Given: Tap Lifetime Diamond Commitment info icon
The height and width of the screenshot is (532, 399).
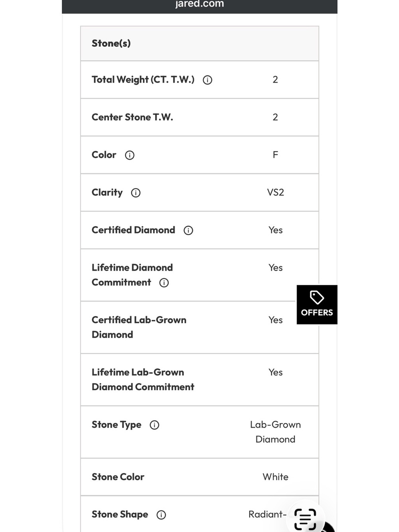Looking at the screenshot, I should pos(164,283).
